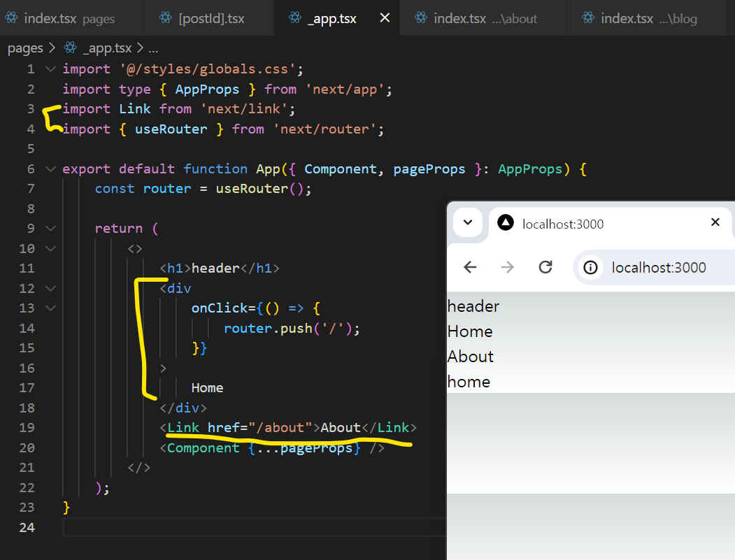This screenshot has width=735, height=560.
Task: Click 'const router' declaration on line 7
Action: point(143,189)
